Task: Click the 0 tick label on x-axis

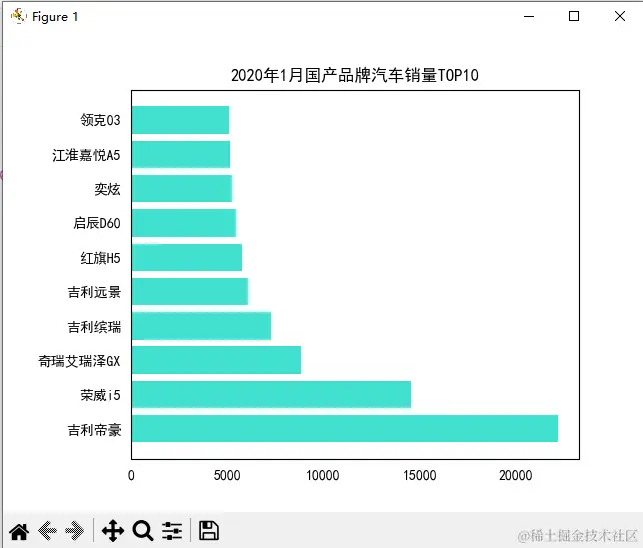Action: [131, 475]
